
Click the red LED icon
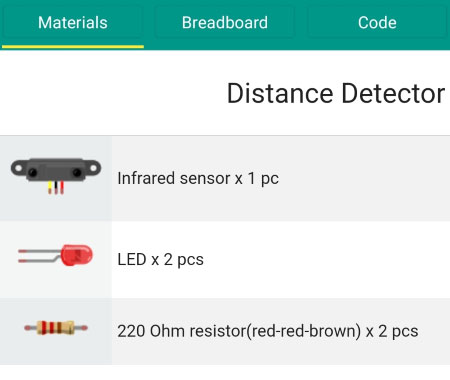(x=56, y=255)
